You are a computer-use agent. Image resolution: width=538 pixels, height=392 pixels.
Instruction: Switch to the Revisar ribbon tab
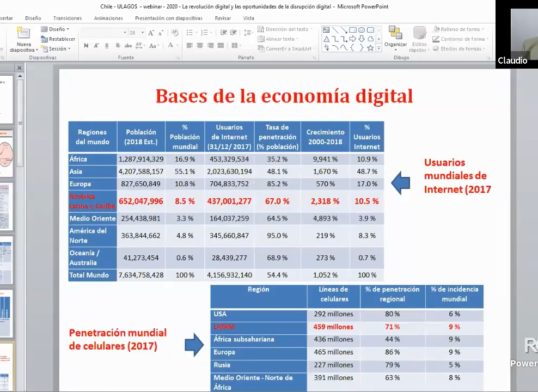point(223,18)
